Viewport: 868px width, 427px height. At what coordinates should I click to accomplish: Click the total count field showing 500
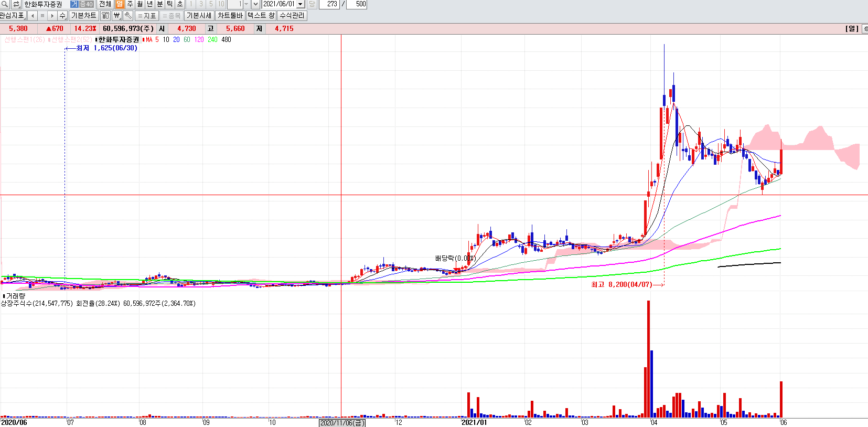point(357,4)
